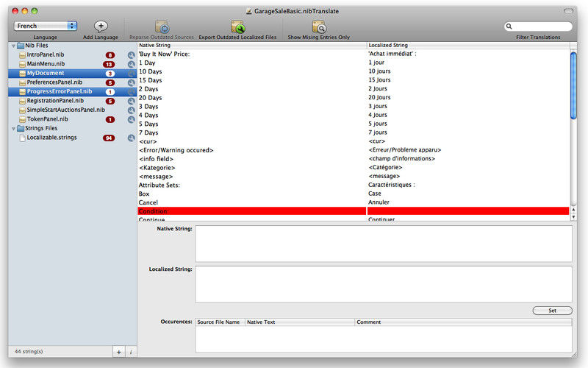
Task: Click the Localized String text area
Action: click(x=384, y=284)
